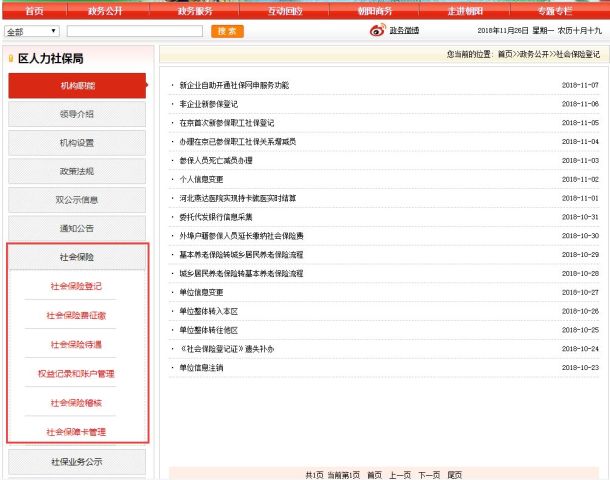Open the 社会保险费征缴 submenu link
The image size is (610, 480).
tap(76, 315)
